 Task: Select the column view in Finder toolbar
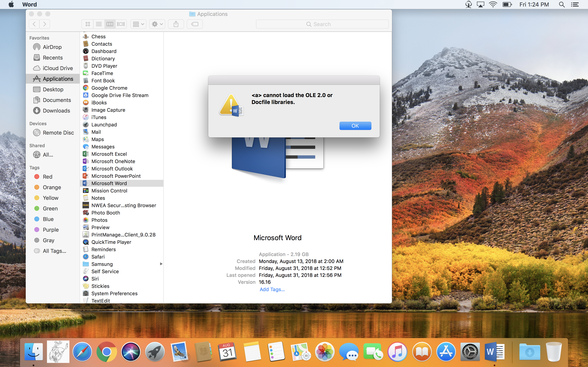click(110, 24)
